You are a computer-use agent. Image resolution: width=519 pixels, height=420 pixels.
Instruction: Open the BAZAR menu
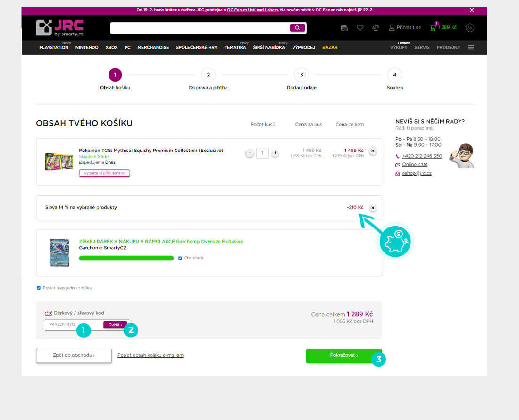pyautogui.click(x=330, y=47)
